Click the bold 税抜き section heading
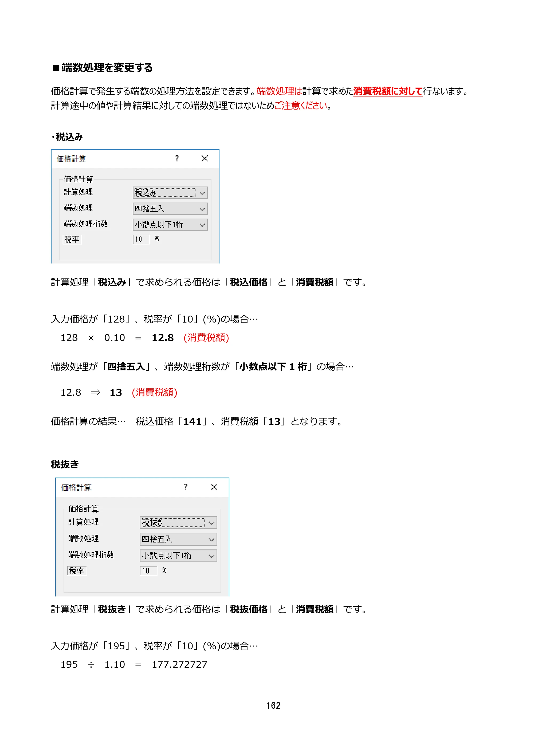This screenshot has height=756, width=534. click(65, 464)
